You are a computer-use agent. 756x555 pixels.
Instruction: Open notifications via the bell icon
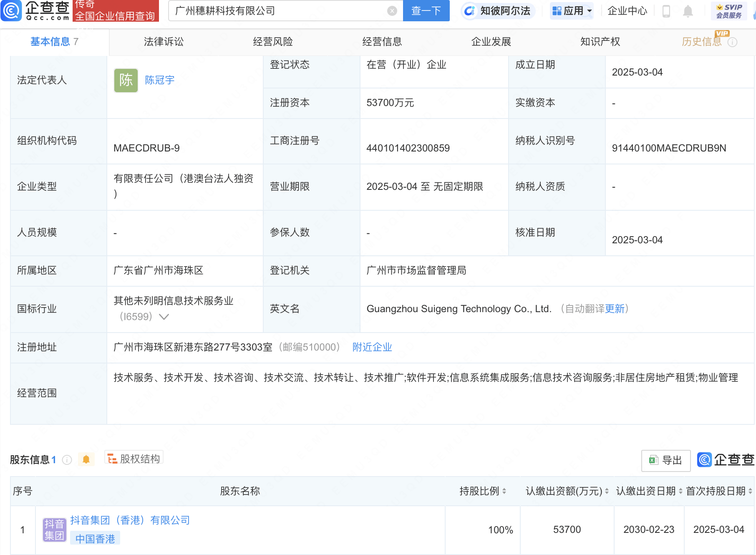(688, 11)
